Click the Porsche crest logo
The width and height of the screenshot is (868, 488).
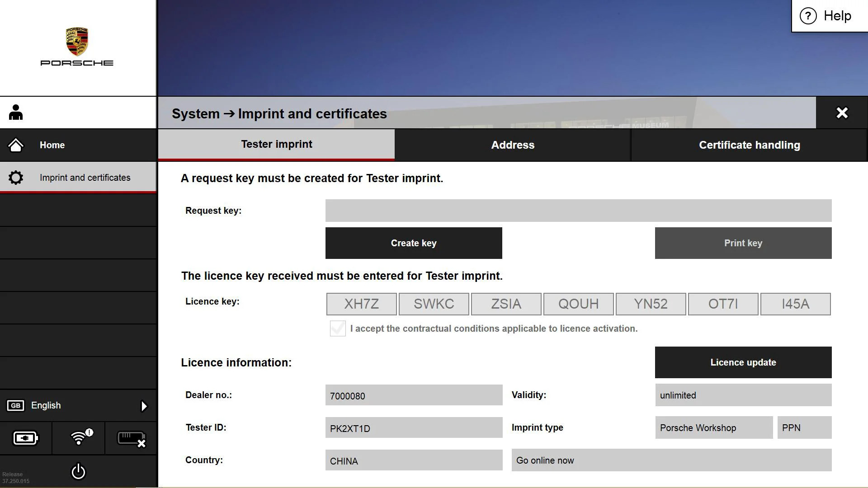(x=77, y=42)
